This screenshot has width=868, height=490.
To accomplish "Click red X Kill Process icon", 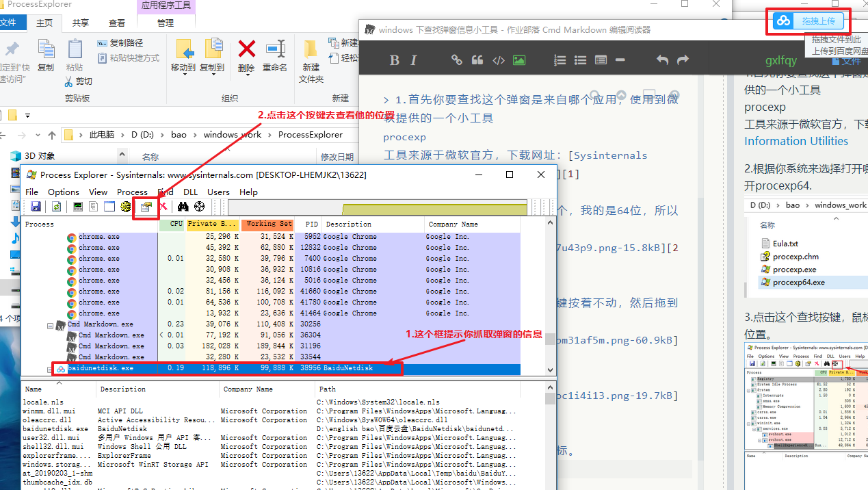I will coord(163,207).
